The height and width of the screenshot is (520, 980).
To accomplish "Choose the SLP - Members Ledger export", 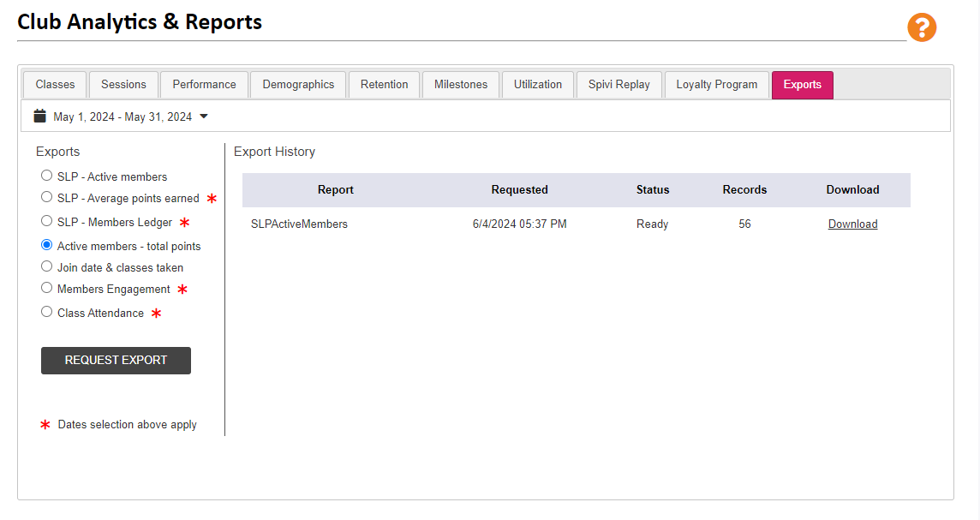I will 46,221.
